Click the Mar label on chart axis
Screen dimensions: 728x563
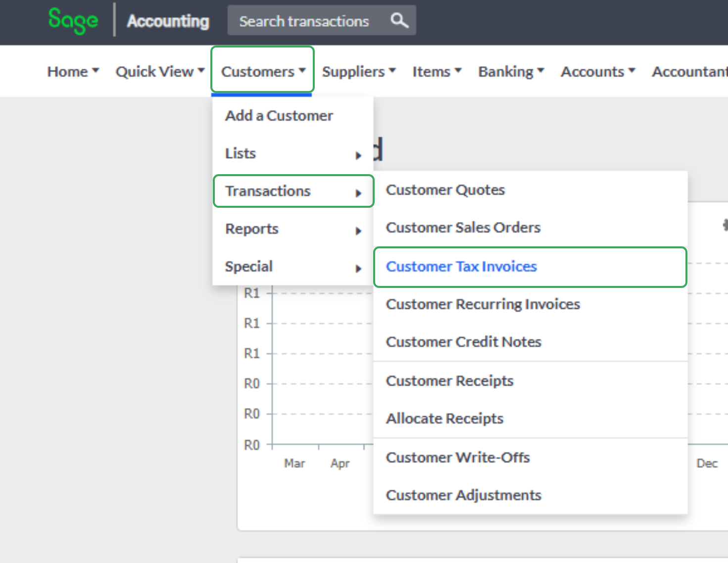294,464
